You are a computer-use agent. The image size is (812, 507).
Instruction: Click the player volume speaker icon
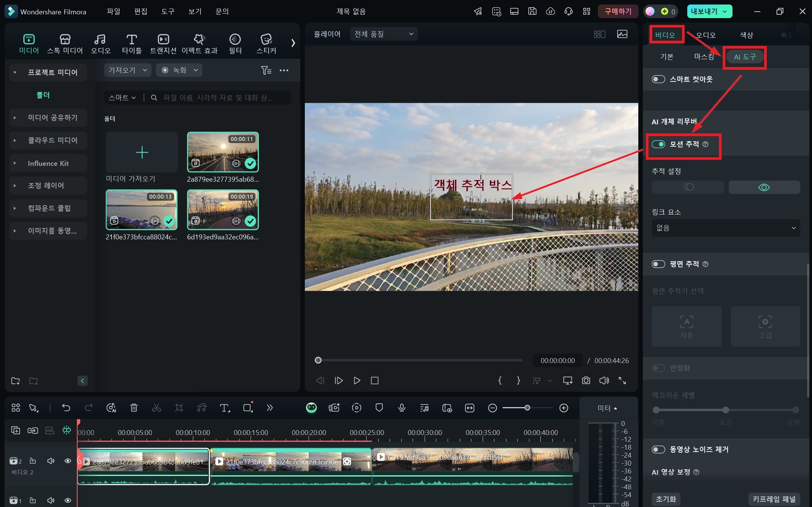click(604, 380)
